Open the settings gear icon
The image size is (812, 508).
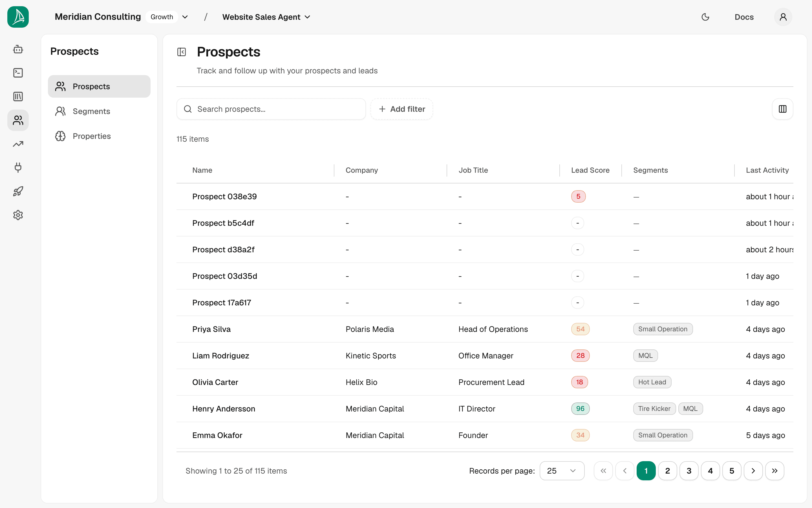pyautogui.click(x=18, y=215)
